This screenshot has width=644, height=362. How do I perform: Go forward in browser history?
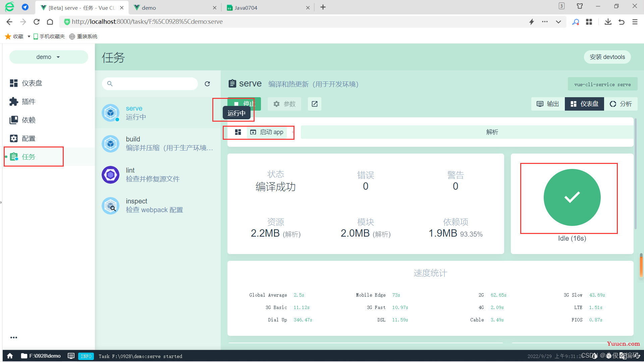point(23,22)
